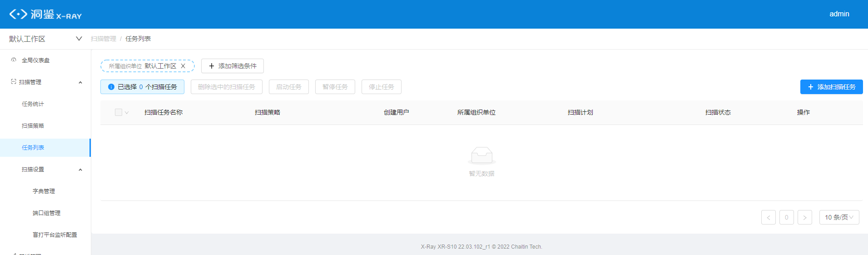Click the 扫描管理 breadcrumb link
The height and width of the screenshot is (255, 868).
[104, 39]
